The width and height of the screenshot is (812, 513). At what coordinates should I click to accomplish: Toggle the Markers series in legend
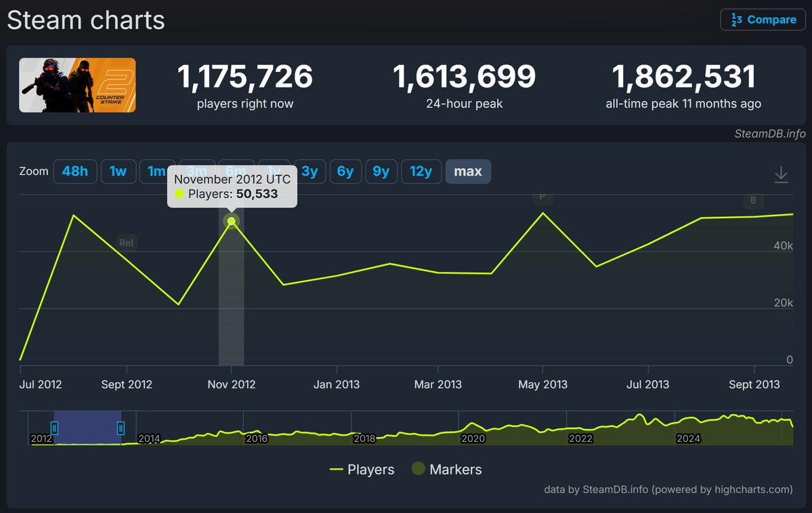coord(447,470)
